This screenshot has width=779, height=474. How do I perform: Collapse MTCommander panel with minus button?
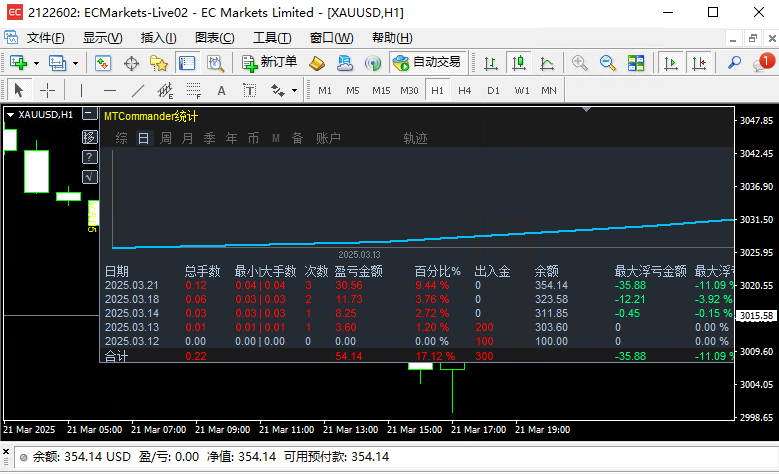click(89, 114)
